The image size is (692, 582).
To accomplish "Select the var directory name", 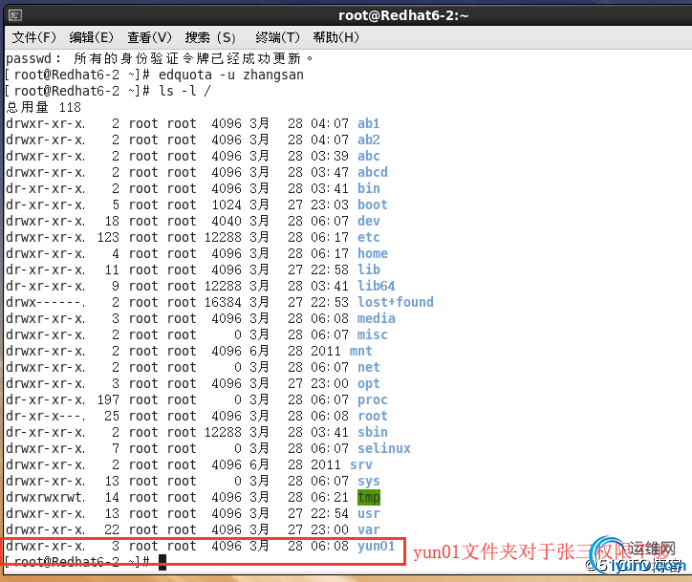I will (369, 530).
